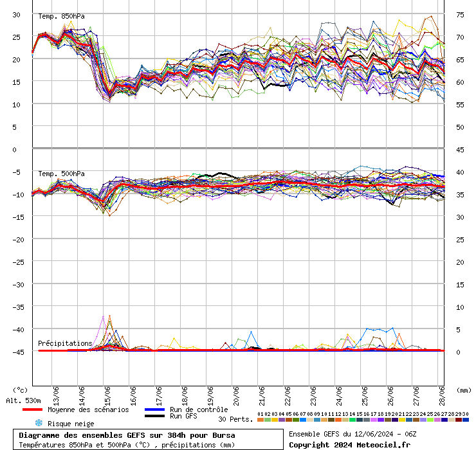The width and height of the screenshot is (476, 450).
Task: Select perturbation 16 gray swatch
Action: pyautogui.click(x=367, y=420)
